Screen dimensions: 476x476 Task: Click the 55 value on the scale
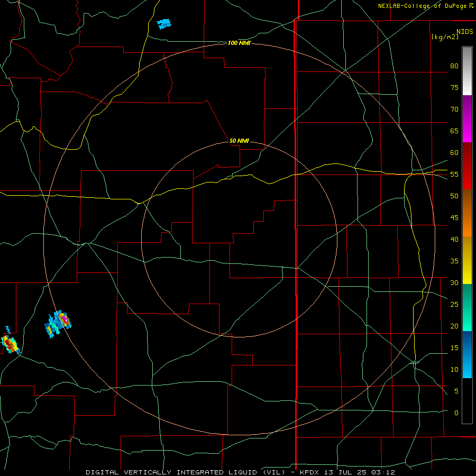454,174
